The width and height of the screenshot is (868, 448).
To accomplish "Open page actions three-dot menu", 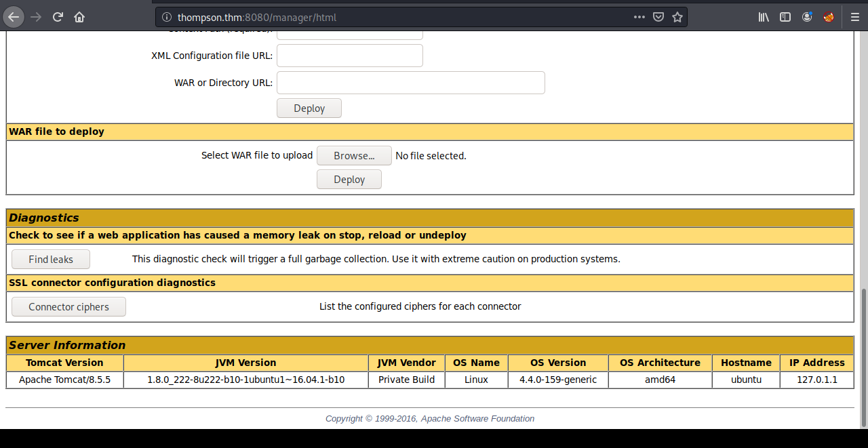I will pos(639,17).
